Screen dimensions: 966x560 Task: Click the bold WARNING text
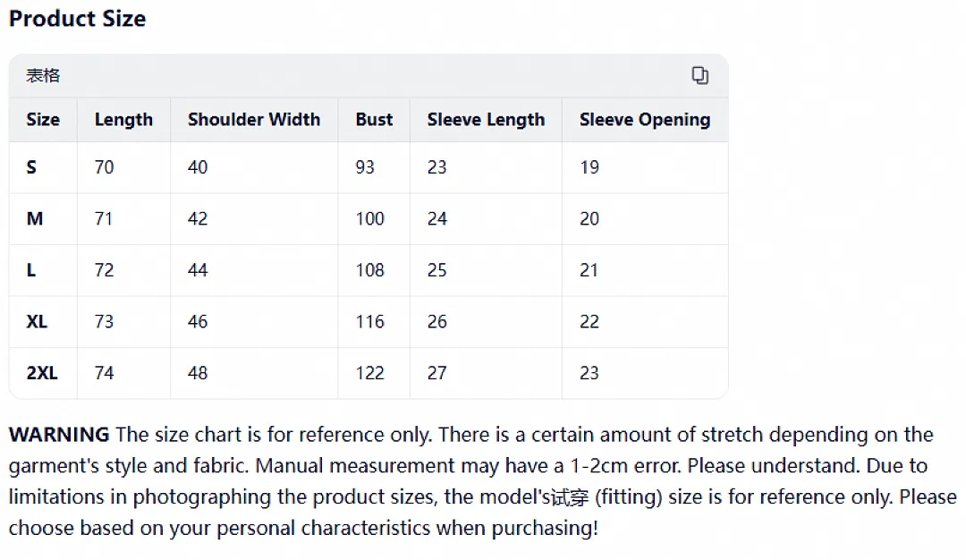[x=59, y=435]
